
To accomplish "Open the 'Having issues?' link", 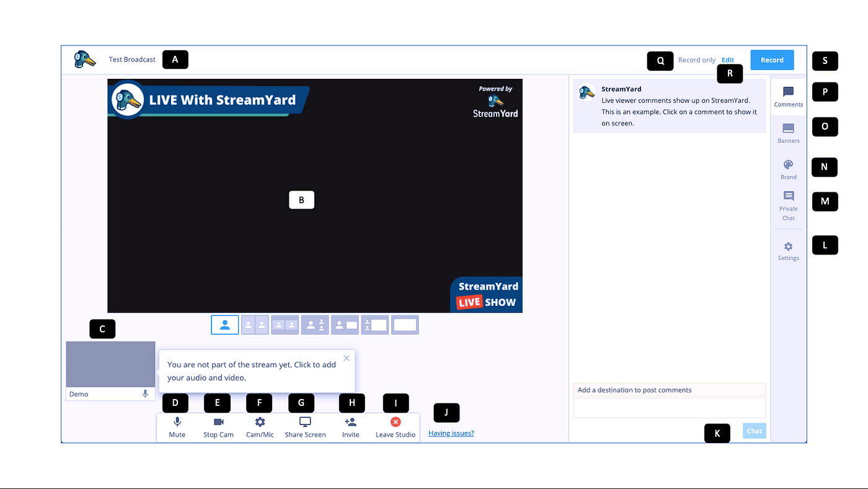I will [451, 433].
